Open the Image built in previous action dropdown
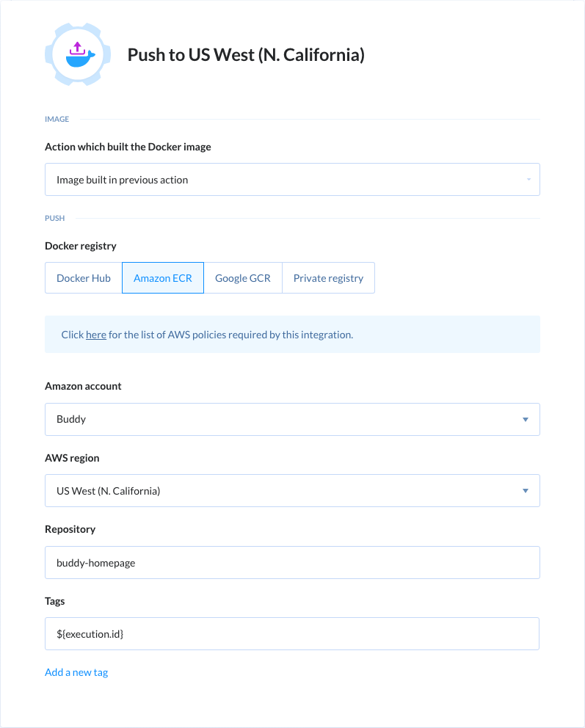The width and height of the screenshot is (585, 728). point(292,179)
